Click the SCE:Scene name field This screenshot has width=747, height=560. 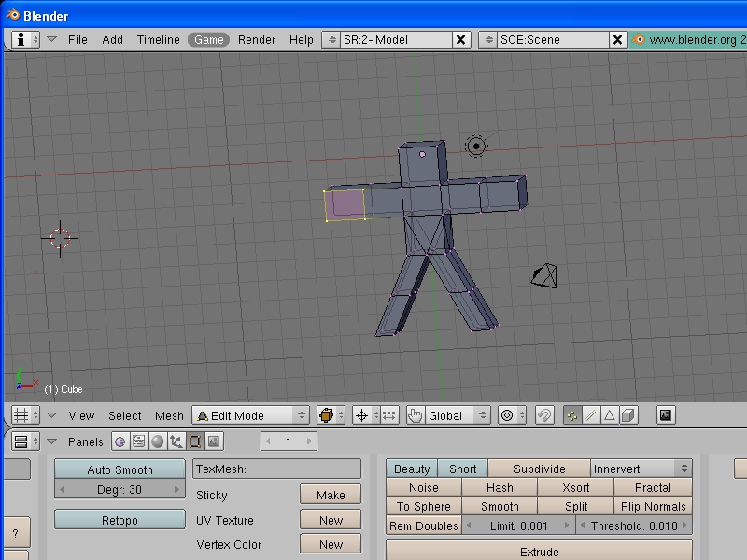(x=553, y=39)
